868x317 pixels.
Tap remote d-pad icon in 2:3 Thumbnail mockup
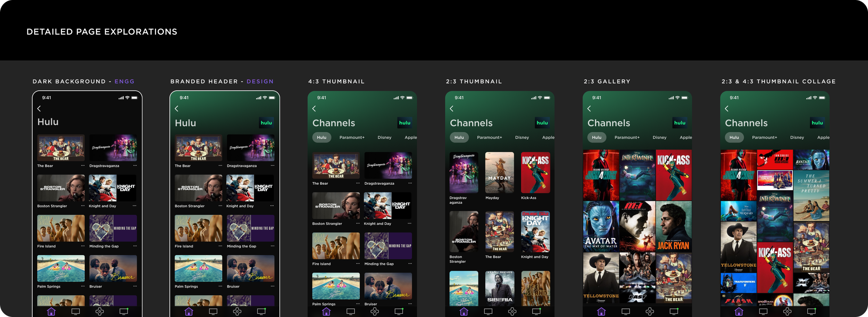coord(512,311)
